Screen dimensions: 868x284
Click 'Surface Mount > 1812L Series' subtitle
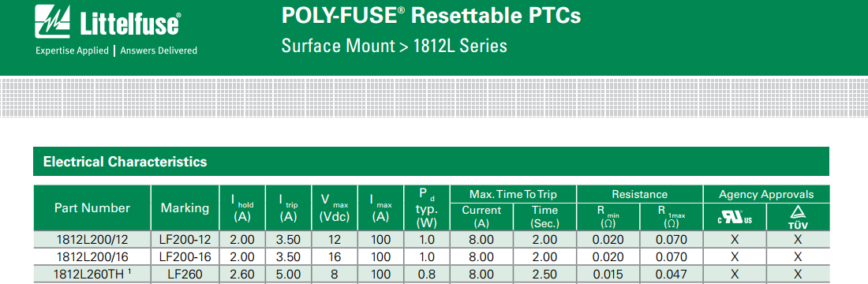pos(394,46)
